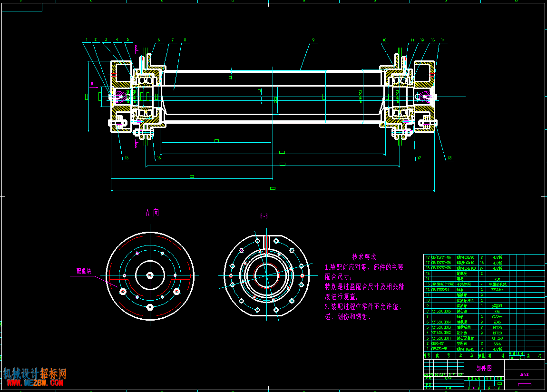
Task: Select the A向 view label
Action: pyautogui.click(x=153, y=212)
